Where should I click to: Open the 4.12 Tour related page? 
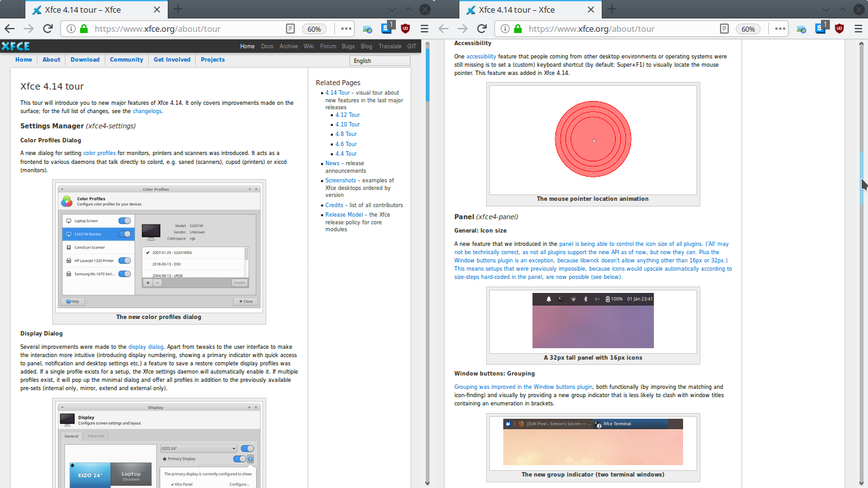click(x=348, y=115)
